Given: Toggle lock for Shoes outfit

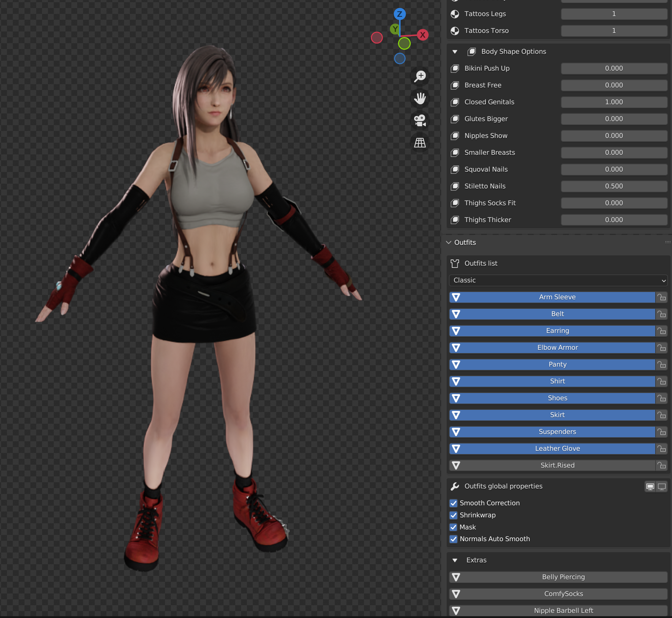Looking at the screenshot, I should pyautogui.click(x=661, y=398).
